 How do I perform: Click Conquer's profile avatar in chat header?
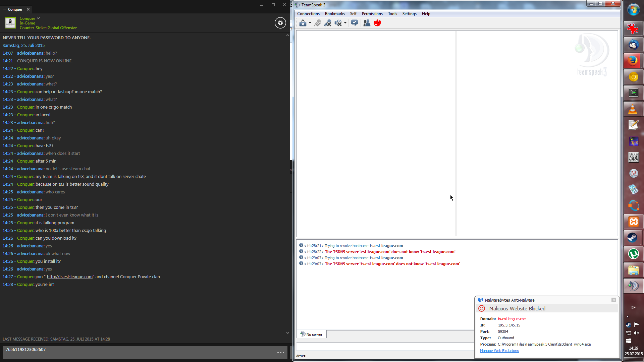pos(10,23)
